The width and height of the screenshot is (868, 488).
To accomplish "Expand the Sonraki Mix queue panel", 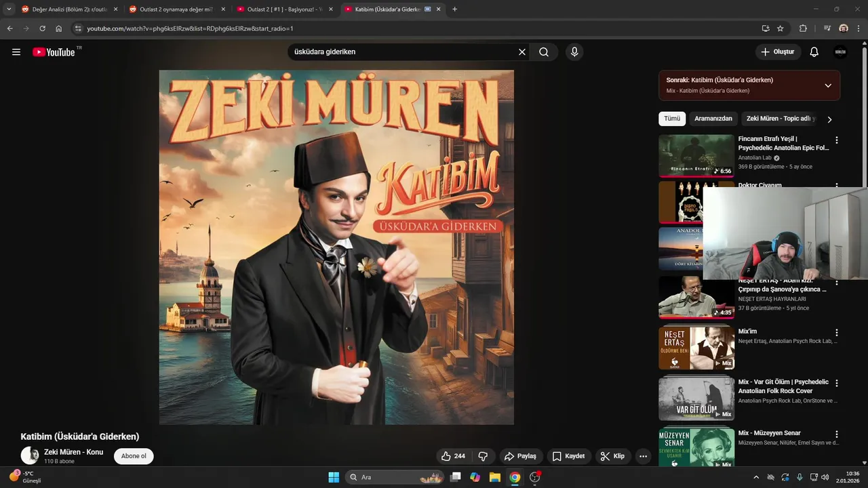I will coord(828,85).
